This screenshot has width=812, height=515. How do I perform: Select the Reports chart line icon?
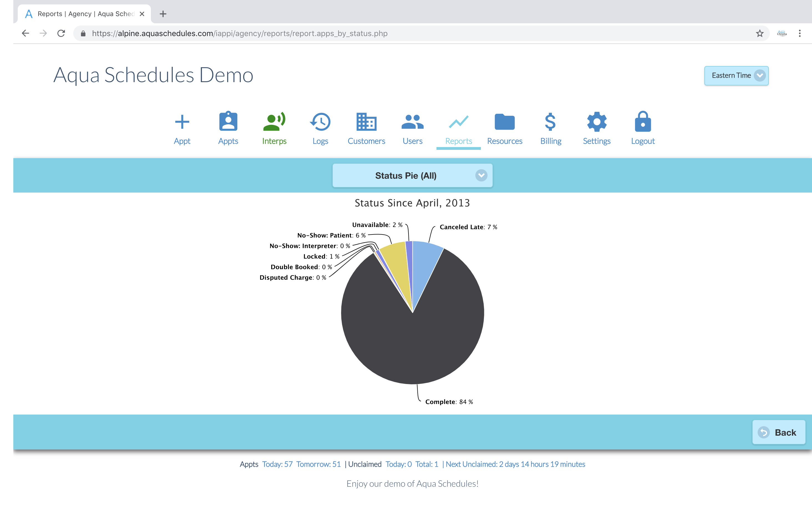point(459,122)
